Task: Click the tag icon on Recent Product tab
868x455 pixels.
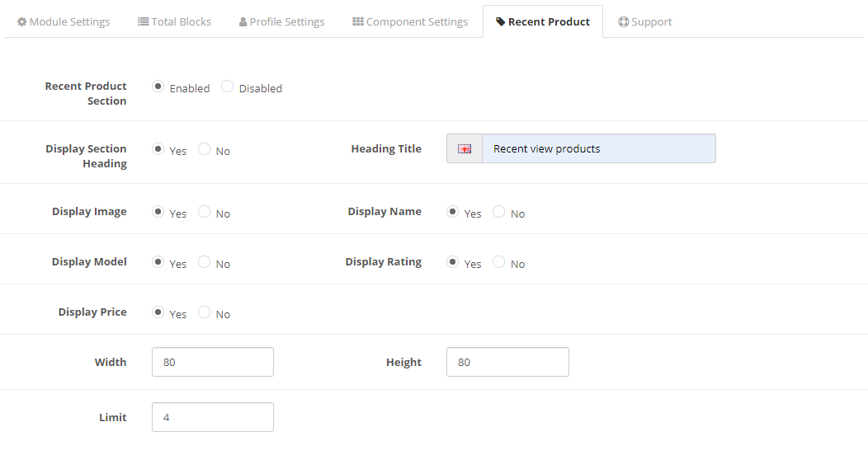Action: pos(501,22)
